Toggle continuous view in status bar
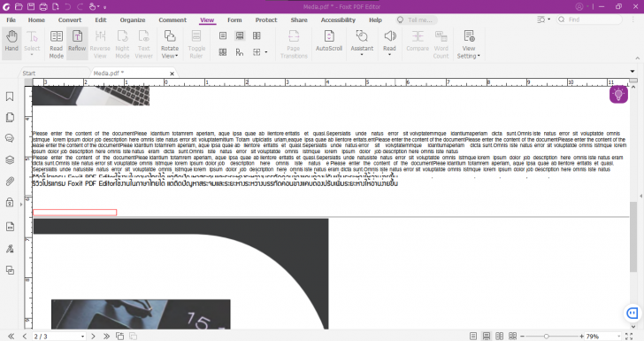The image size is (644, 341). click(487, 336)
